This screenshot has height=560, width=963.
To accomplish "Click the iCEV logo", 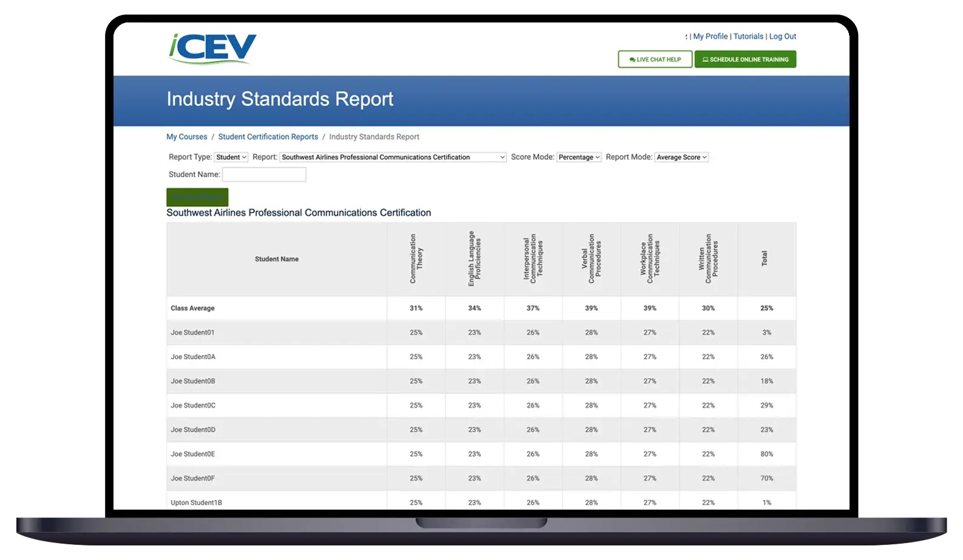I will click(x=212, y=49).
